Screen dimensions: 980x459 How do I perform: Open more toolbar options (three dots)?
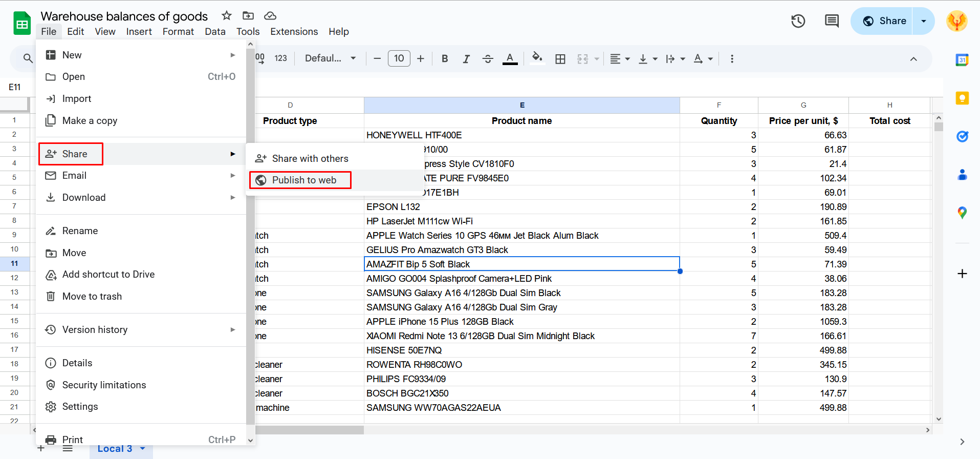(732, 59)
